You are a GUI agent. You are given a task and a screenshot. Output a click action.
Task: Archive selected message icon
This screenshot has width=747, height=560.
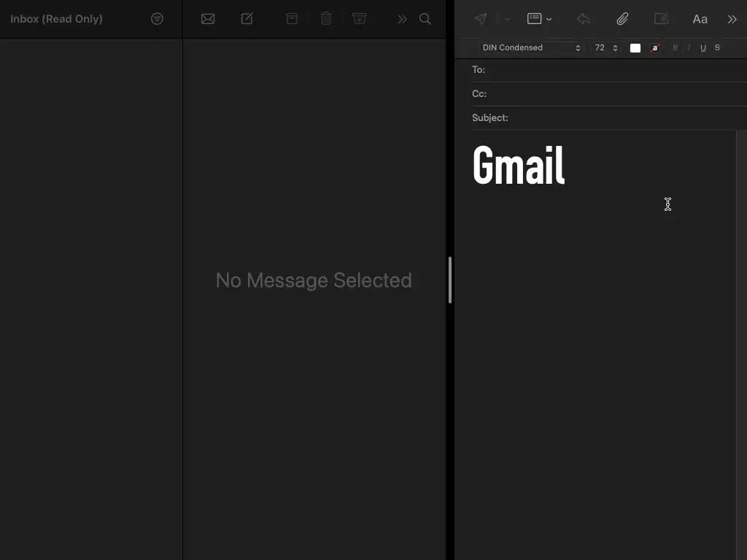pos(292,19)
